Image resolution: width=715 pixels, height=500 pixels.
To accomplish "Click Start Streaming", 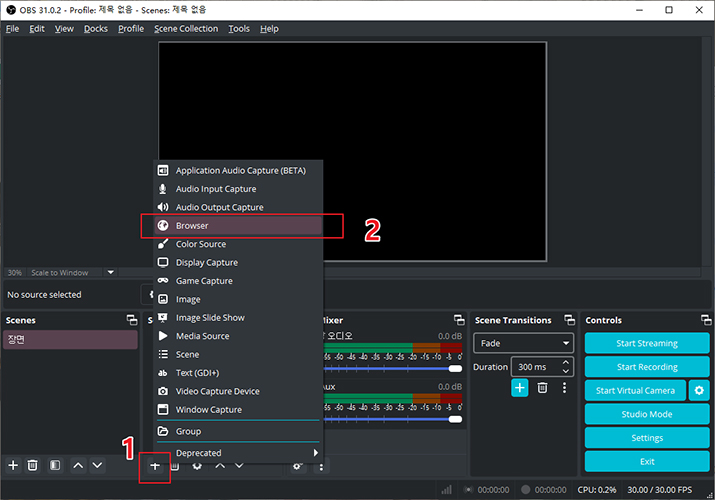I will (x=647, y=343).
